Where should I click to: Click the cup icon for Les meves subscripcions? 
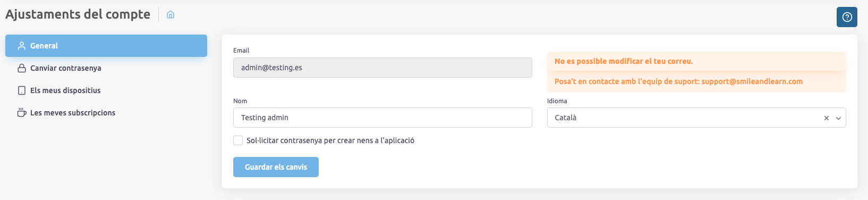pos(22,113)
